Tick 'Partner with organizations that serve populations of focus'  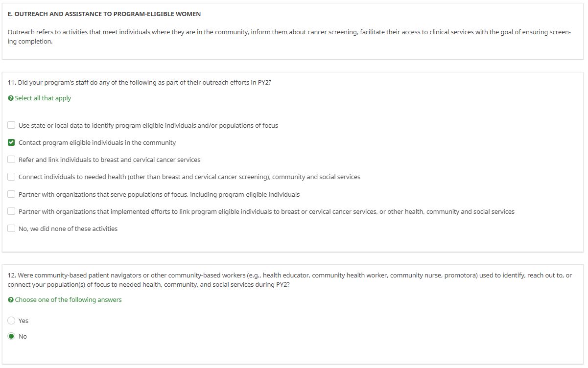tap(11, 194)
